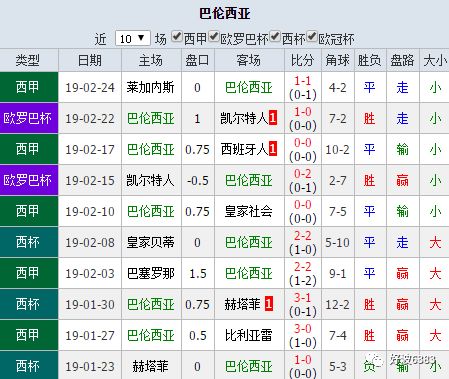The width and height of the screenshot is (449, 379).
Task: Open 赫塔菲 away team on 19-01-30 row
Action: click(x=242, y=304)
